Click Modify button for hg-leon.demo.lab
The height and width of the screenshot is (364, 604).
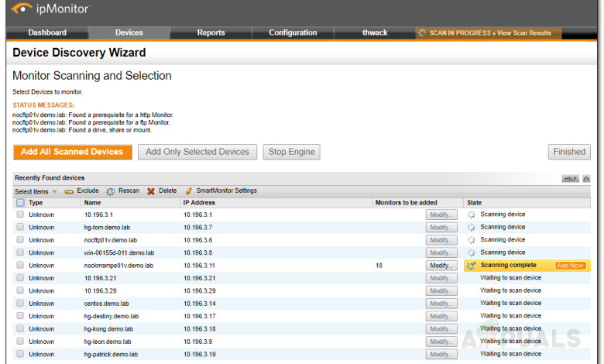click(441, 342)
